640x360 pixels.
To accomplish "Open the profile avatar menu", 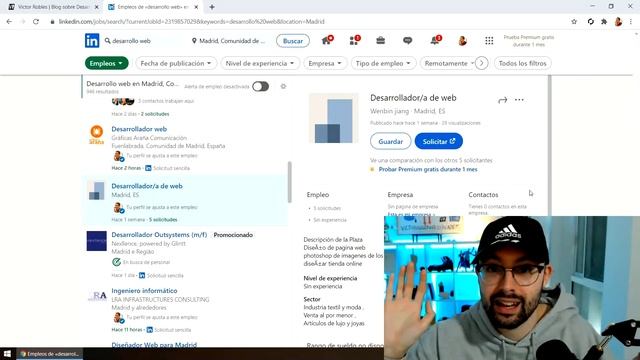I will [462, 40].
